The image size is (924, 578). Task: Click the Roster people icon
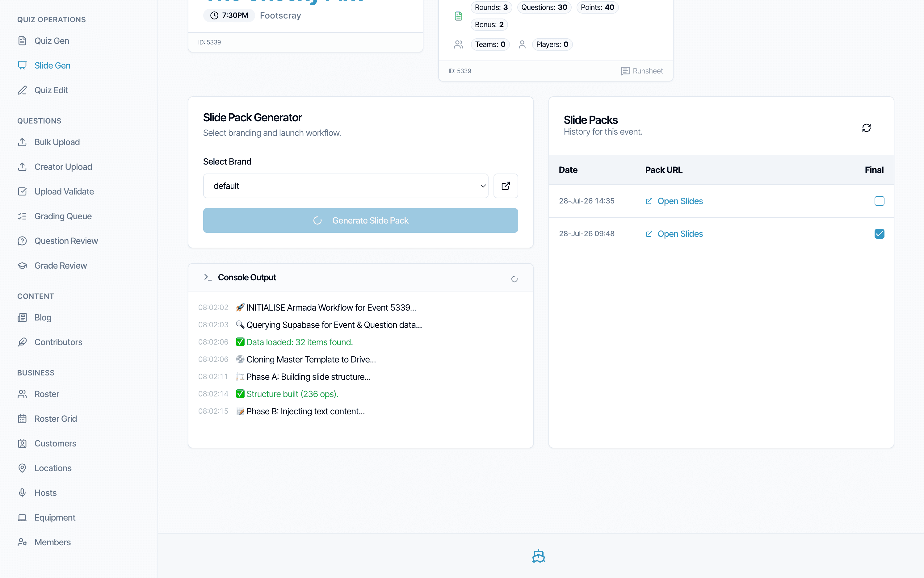coord(22,394)
